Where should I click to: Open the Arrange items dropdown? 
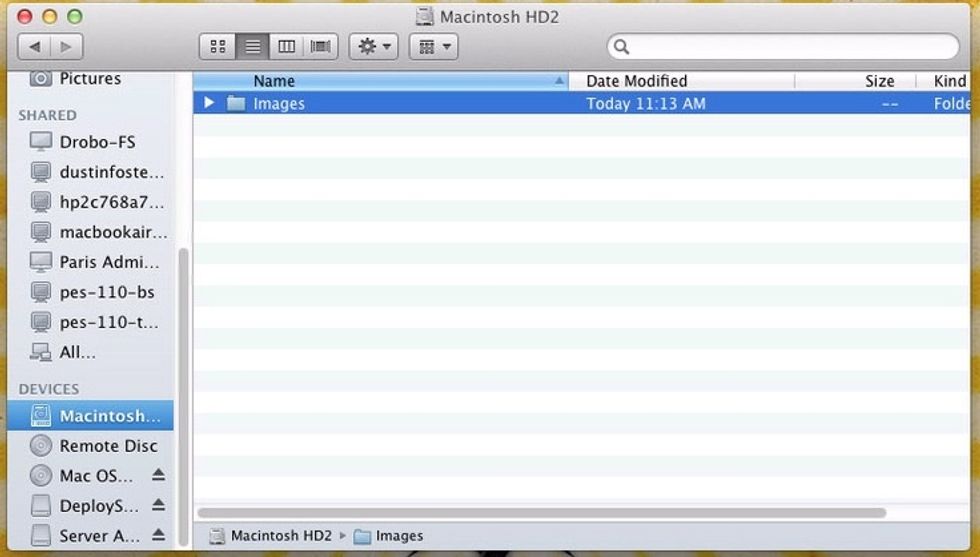(433, 46)
